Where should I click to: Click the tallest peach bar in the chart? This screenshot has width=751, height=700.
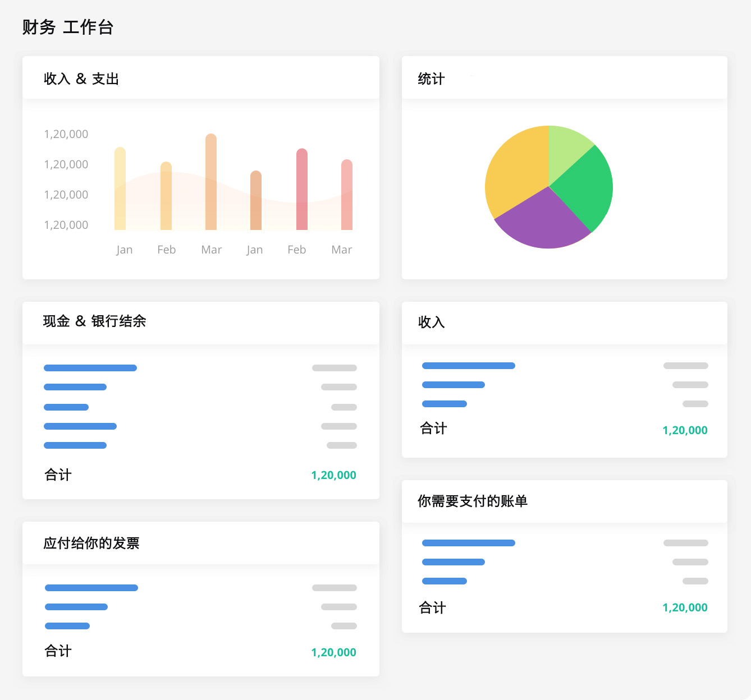click(211, 182)
